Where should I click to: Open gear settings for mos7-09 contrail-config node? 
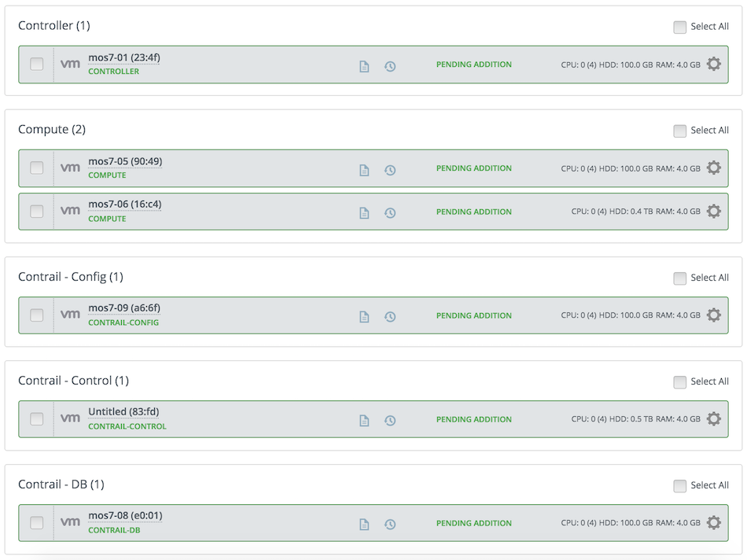click(x=713, y=315)
